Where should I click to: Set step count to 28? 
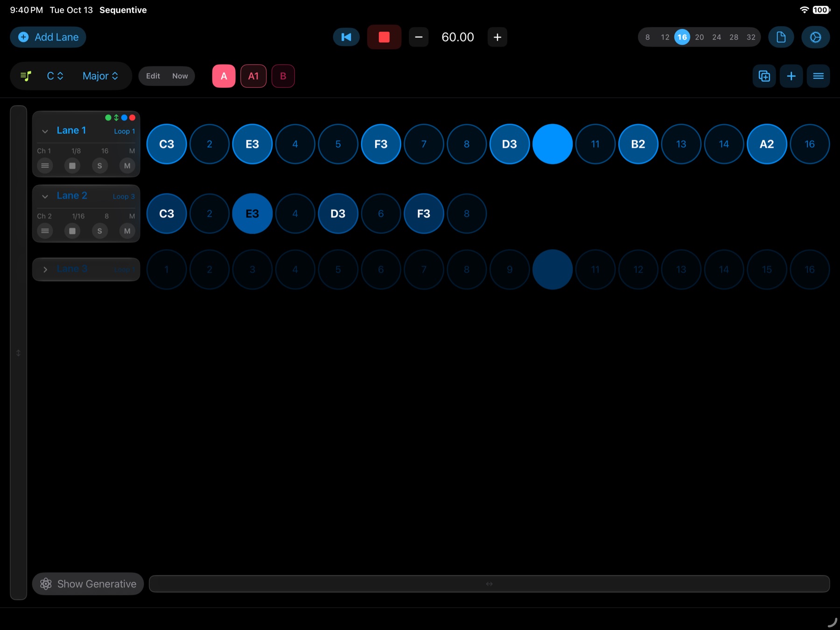734,37
